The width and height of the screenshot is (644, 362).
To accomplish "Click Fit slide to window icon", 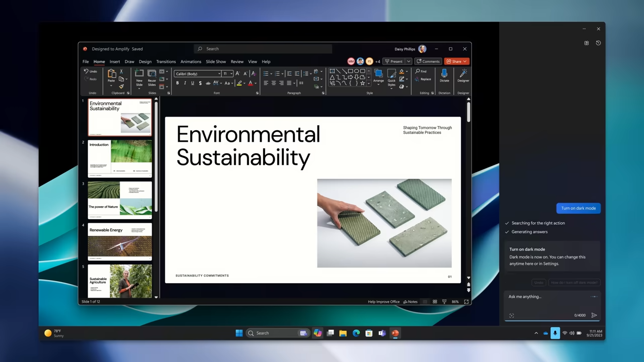I will point(466,302).
